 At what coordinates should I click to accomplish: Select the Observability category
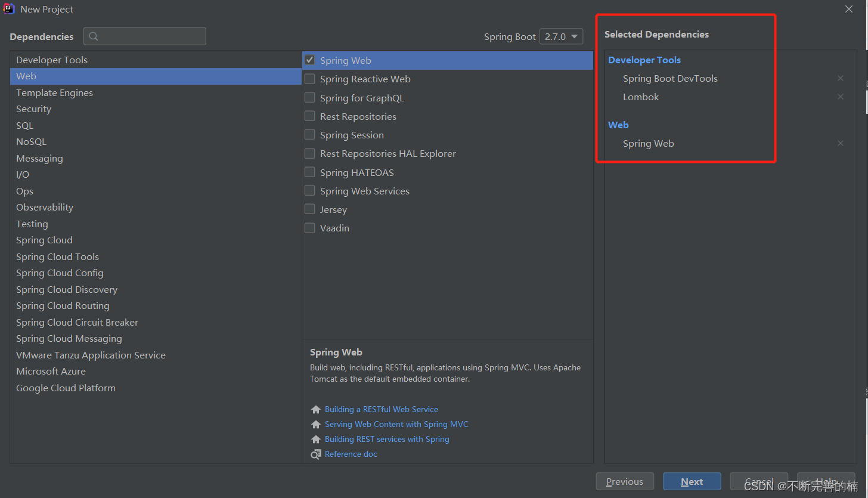(x=156, y=208)
